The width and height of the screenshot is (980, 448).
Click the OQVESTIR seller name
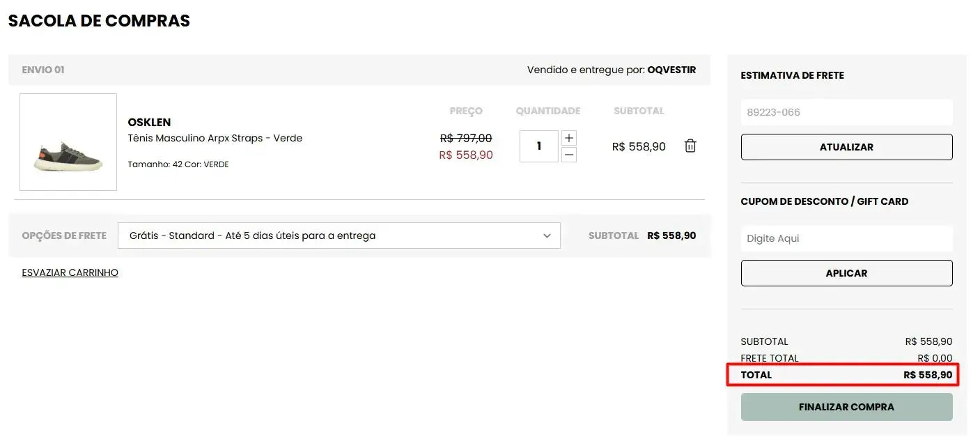671,70
